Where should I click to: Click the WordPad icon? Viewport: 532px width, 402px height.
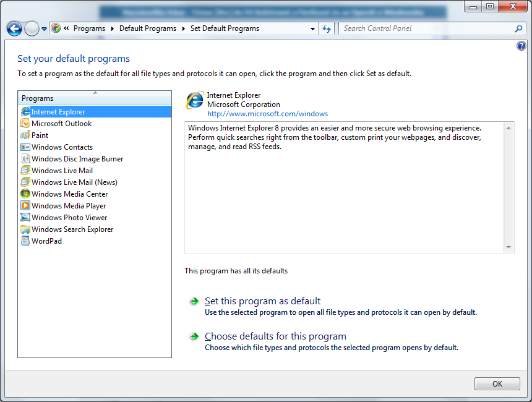pos(25,241)
